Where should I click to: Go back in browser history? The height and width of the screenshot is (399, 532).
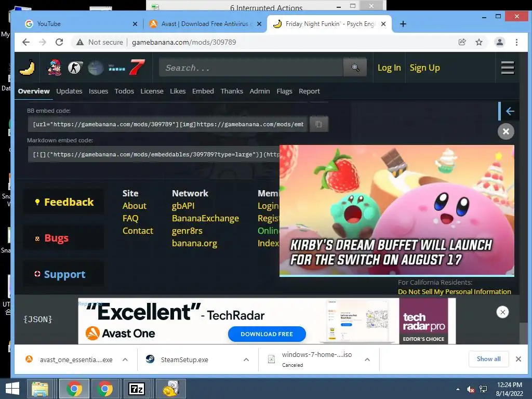pos(26,42)
